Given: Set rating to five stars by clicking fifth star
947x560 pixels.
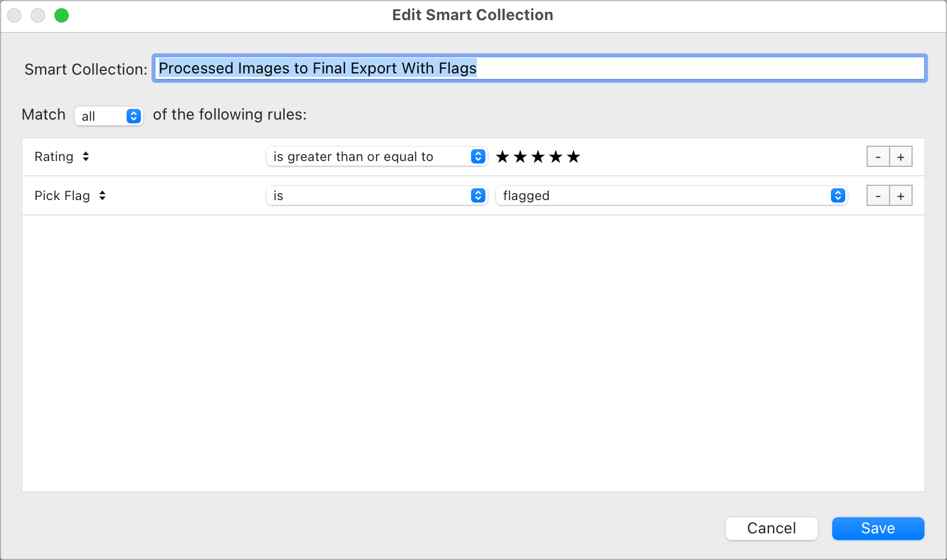Looking at the screenshot, I should (574, 156).
